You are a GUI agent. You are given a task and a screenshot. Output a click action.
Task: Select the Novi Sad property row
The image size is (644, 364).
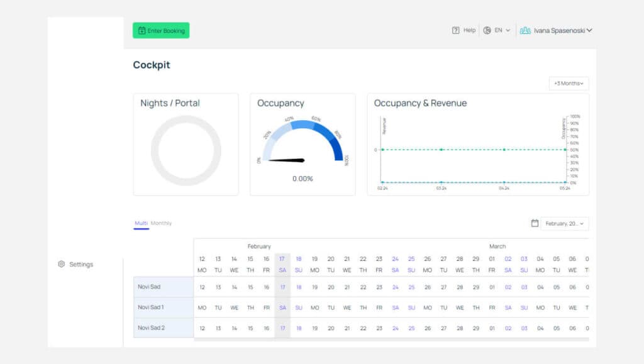pos(164,287)
